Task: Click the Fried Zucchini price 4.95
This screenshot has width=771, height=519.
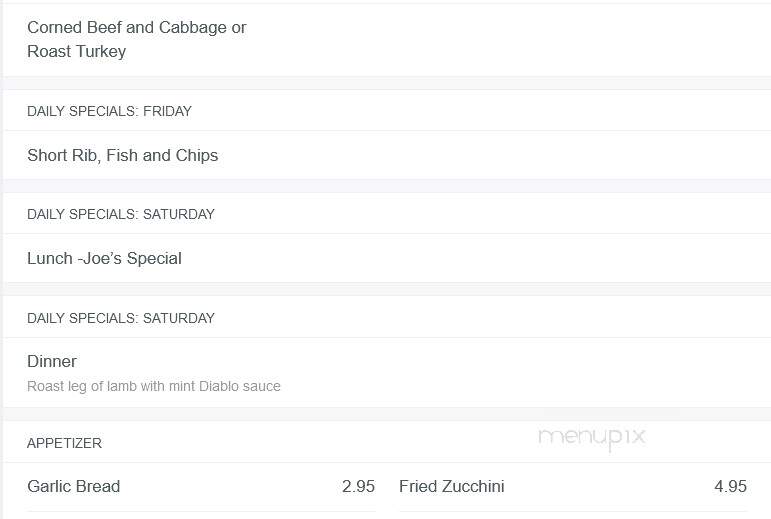Action: pyautogui.click(x=730, y=487)
